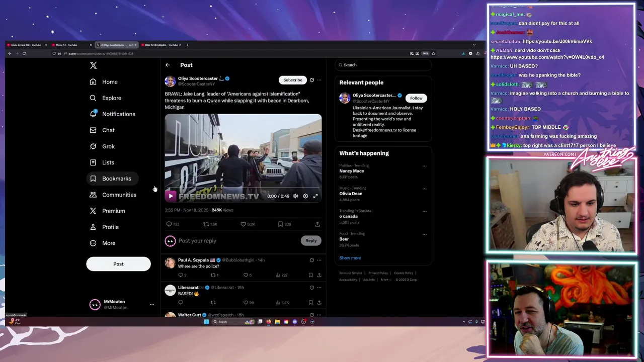Open Grok from the sidebar
644x362 pixels.
(102, 146)
